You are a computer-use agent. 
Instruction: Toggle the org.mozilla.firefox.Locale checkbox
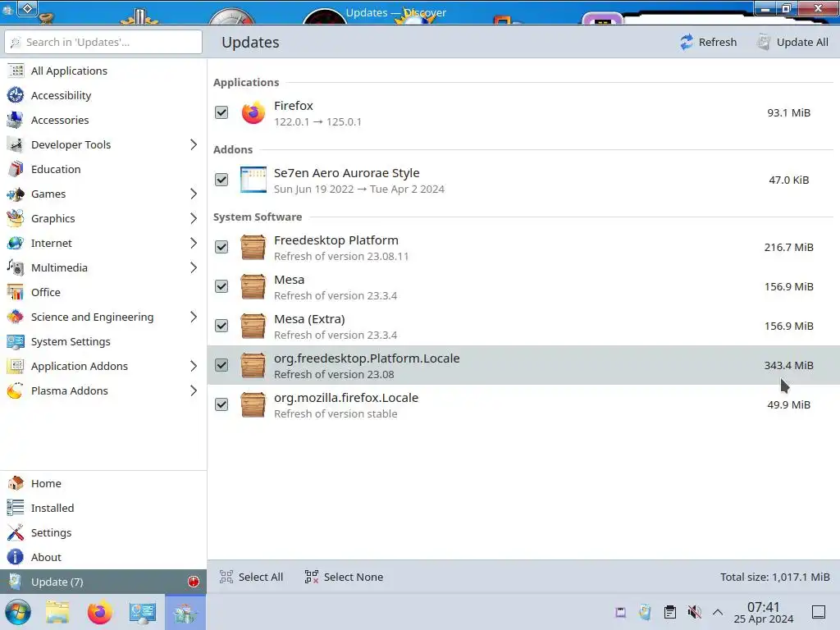221,404
